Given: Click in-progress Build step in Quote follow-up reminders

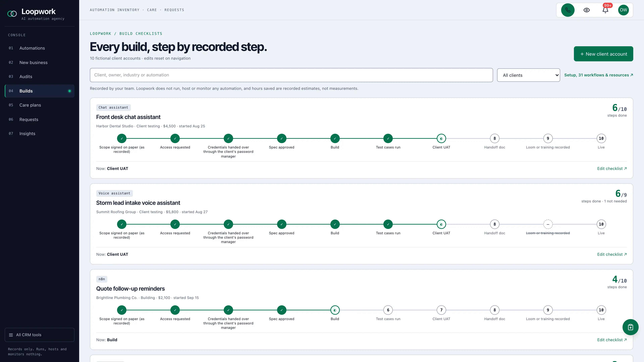Looking at the screenshot, I should [x=335, y=310].
